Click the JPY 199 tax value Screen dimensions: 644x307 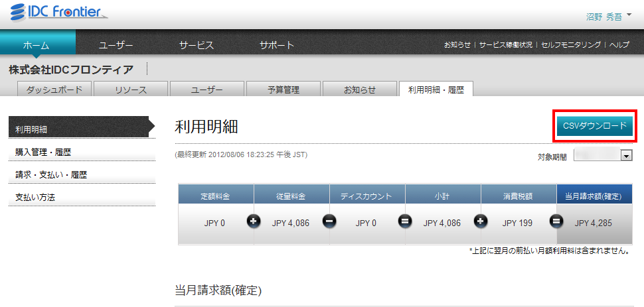(517, 223)
